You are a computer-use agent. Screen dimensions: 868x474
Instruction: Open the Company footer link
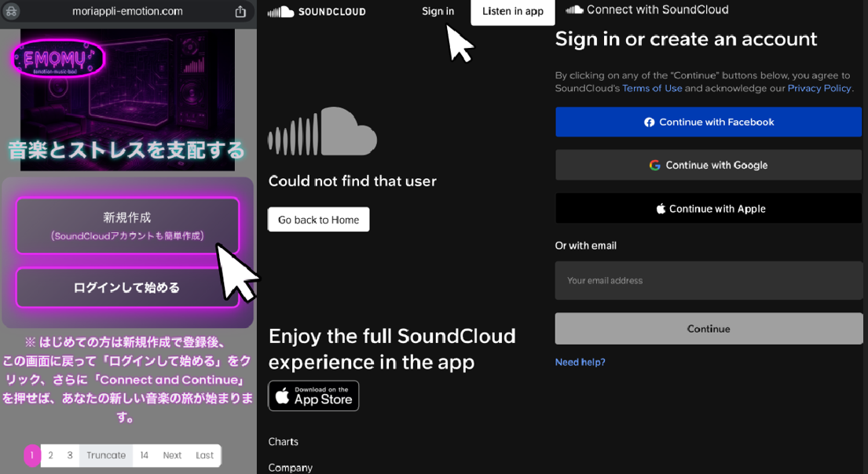(291, 468)
